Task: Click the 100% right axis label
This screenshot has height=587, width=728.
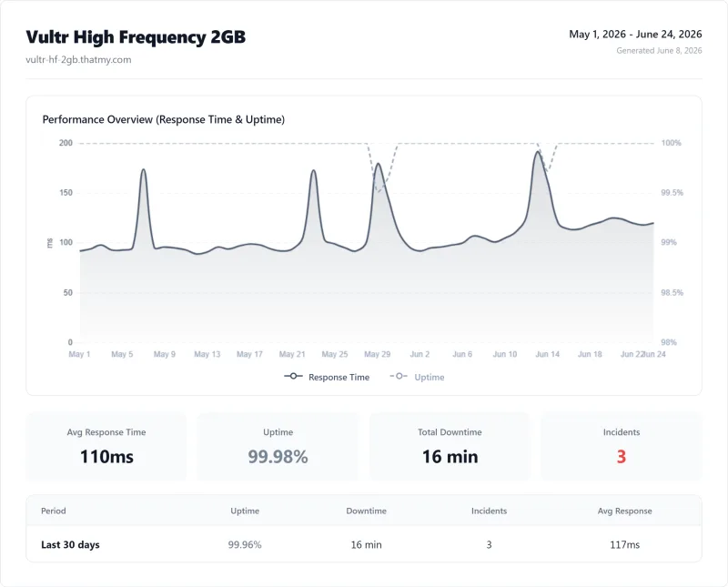Action: (x=671, y=143)
